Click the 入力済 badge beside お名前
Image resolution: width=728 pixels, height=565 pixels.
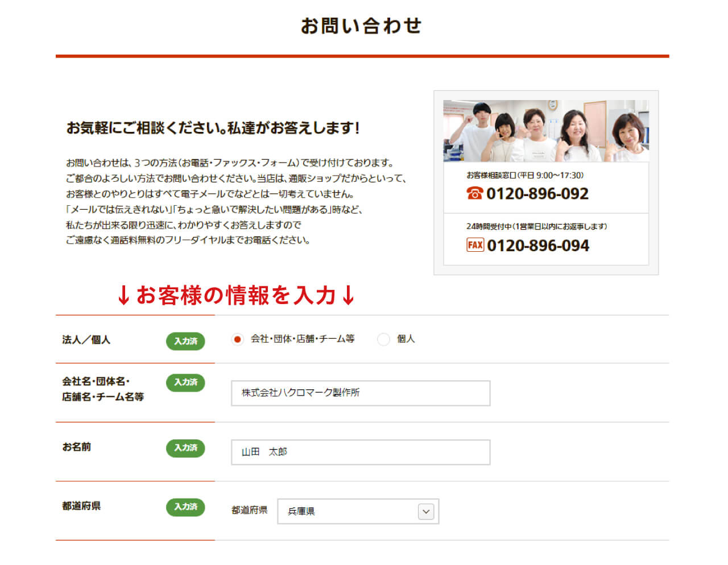[x=185, y=448]
